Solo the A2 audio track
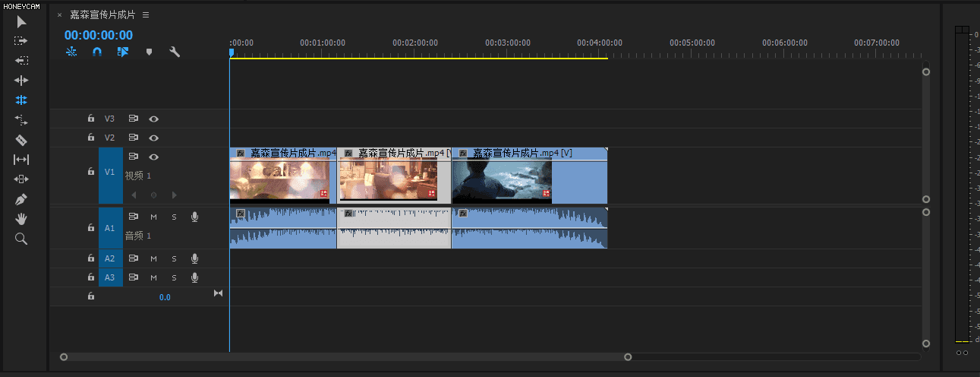Image resolution: width=980 pixels, height=377 pixels. [x=174, y=258]
